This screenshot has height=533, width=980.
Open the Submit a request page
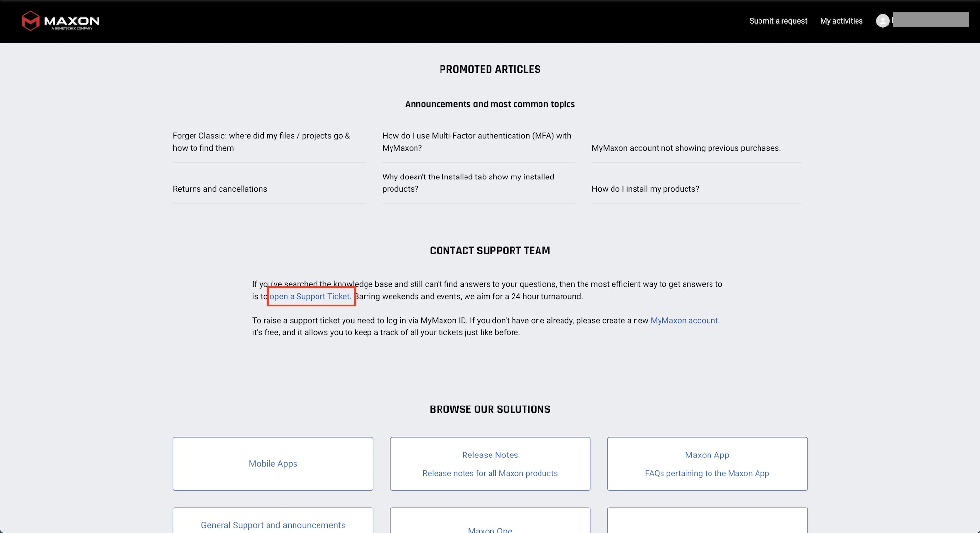point(778,21)
